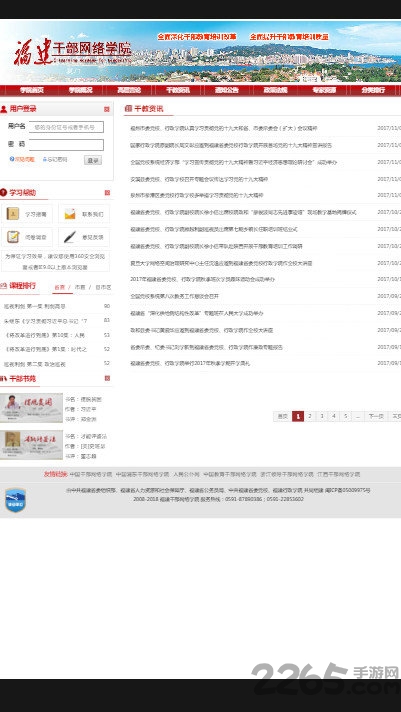Go to page 2 in pagination
This screenshot has width=401, height=712.
310,416
